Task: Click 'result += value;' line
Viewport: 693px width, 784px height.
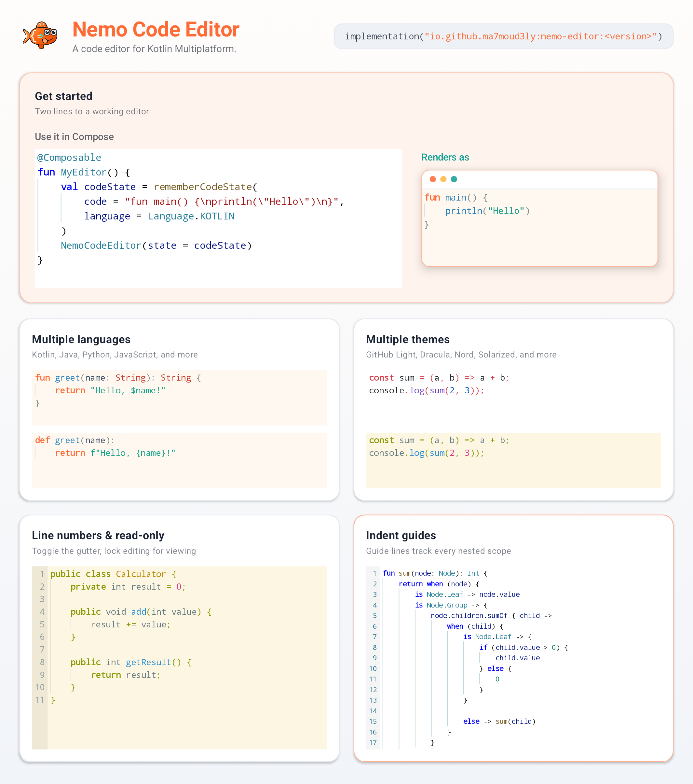Action: coord(131,624)
